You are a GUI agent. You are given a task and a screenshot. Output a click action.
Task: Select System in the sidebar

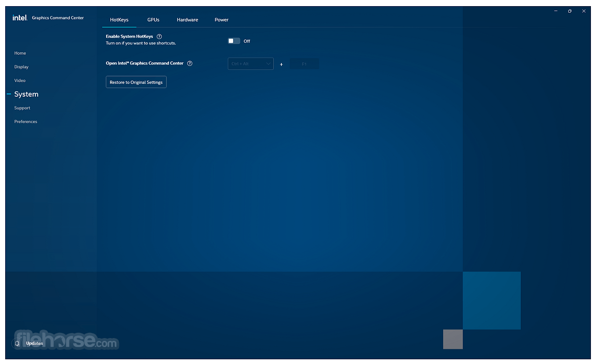click(26, 94)
